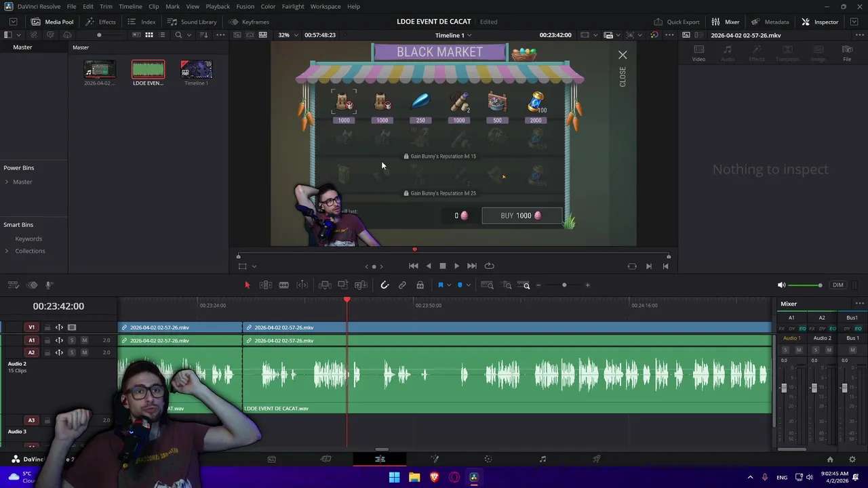Mute monitor speaker icon
This screenshot has height=488, width=868.
781,285
